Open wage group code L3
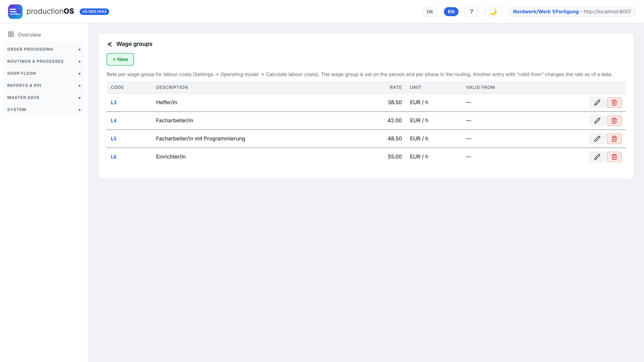Viewport: 644px width, 362px height. (114, 102)
